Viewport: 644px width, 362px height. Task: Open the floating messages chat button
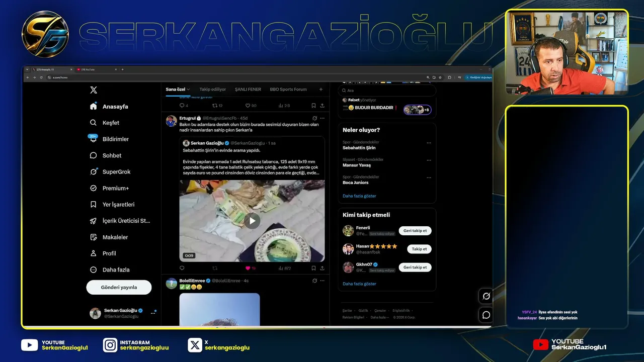click(486, 315)
